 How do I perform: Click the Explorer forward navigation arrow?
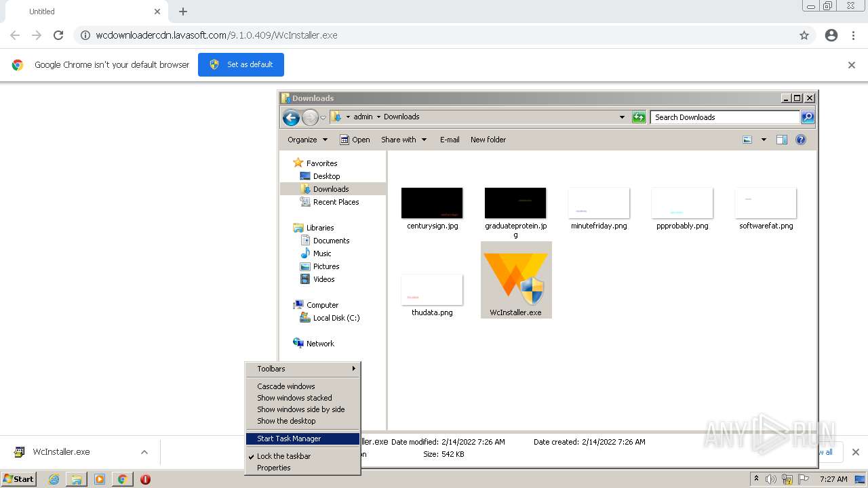tap(310, 117)
